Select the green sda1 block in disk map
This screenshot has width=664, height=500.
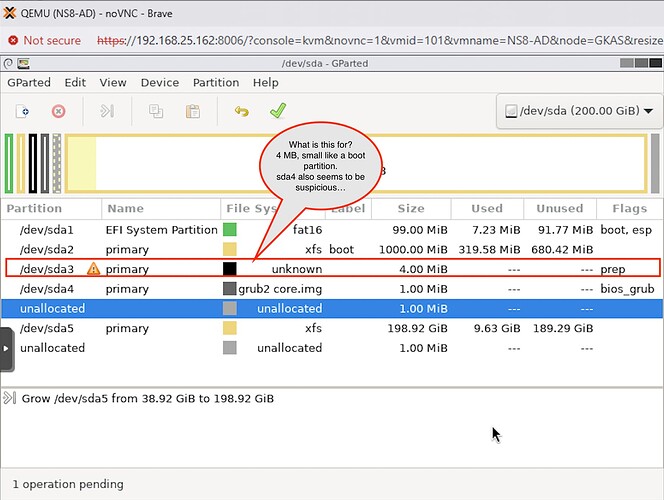[9, 163]
